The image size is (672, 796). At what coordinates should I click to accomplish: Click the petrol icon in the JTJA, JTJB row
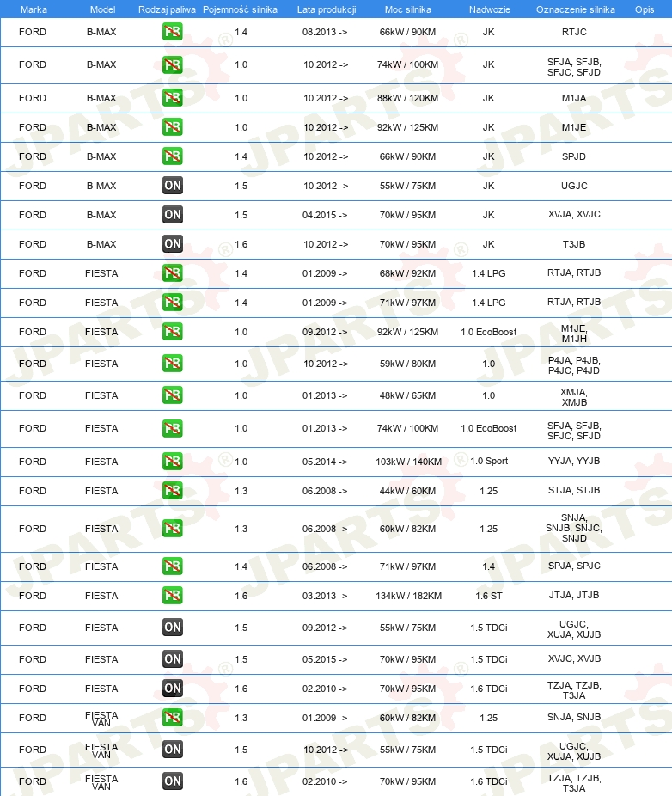173,596
